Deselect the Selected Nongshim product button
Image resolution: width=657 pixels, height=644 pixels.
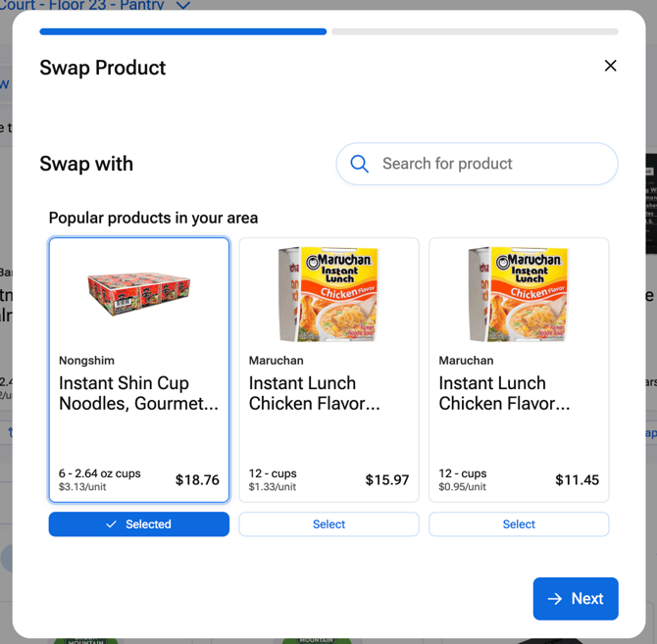coord(139,524)
